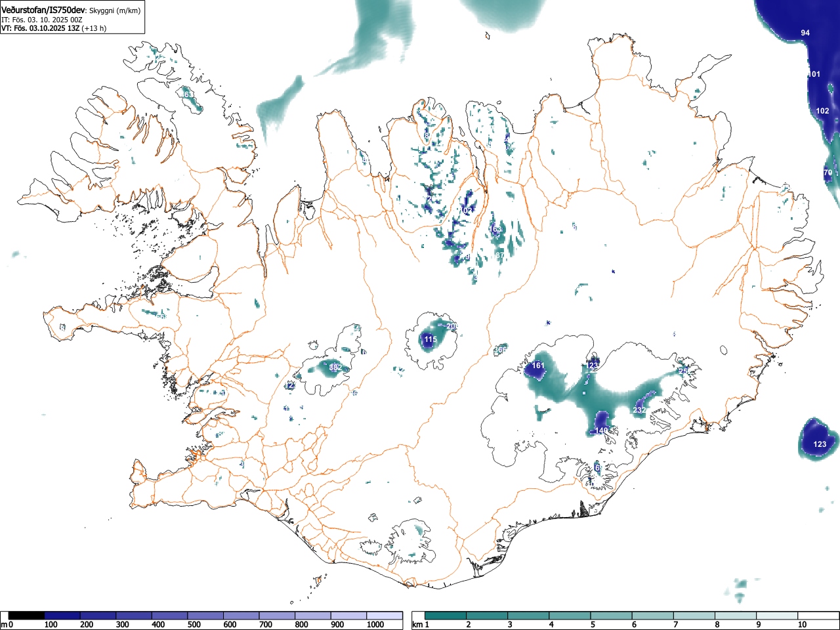Click the 3–4 km teal swatch

(x=529, y=616)
